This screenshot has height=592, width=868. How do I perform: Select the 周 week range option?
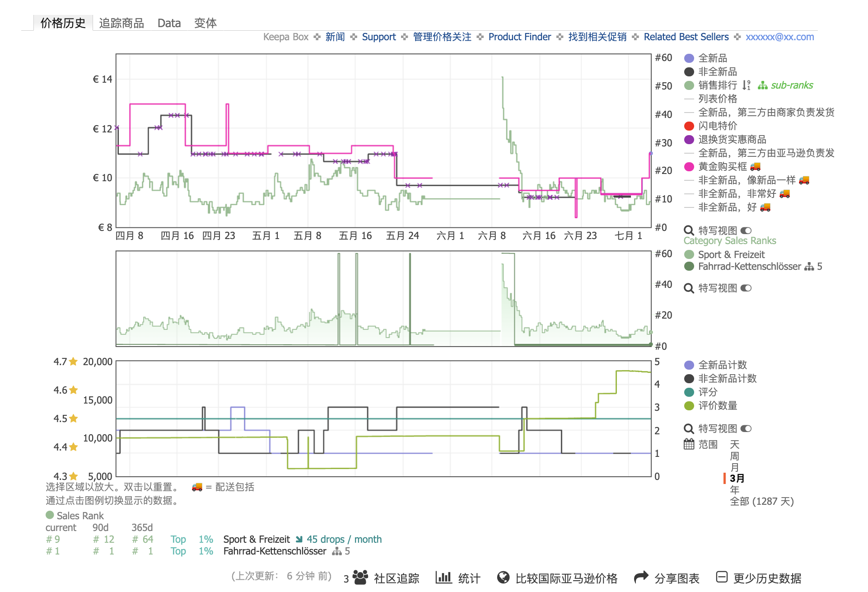point(734,456)
